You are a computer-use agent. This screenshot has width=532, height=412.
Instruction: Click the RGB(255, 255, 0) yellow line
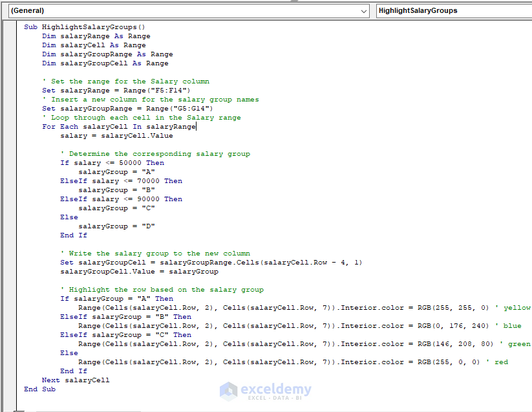[304, 308]
